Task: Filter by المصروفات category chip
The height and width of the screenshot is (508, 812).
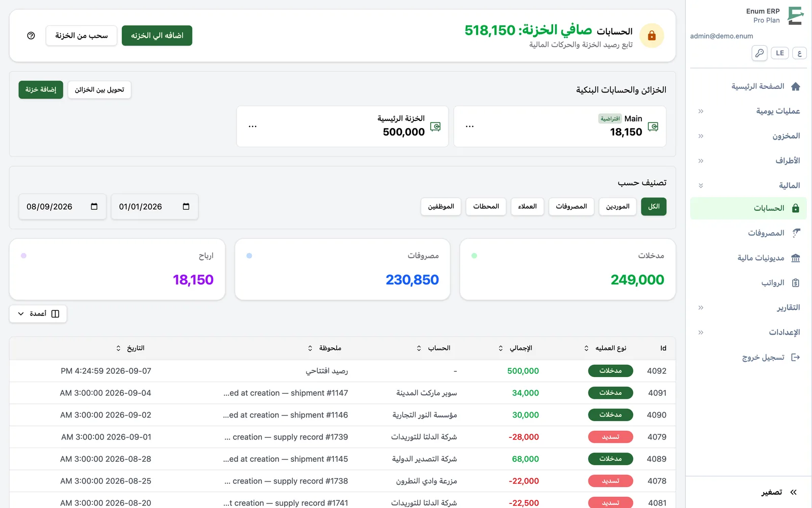Action: (x=571, y=207)
